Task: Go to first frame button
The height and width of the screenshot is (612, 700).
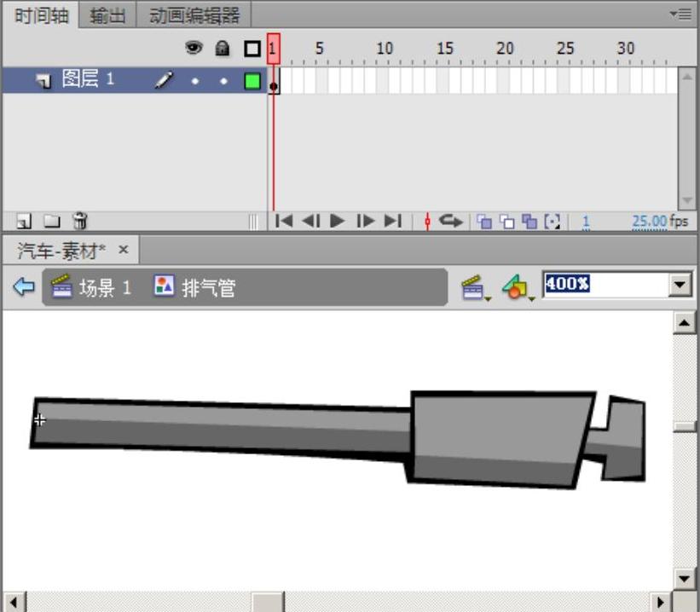Action: pyautogui.click(x=285, y=222)
